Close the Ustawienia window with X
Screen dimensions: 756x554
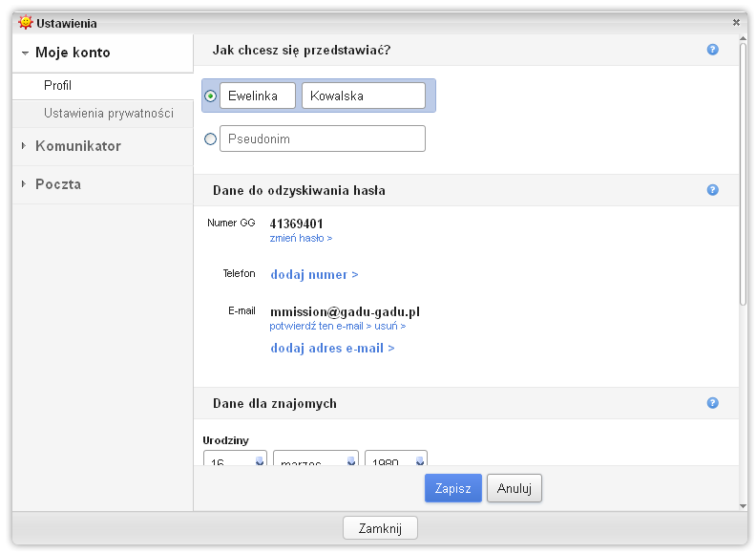(736, 22)
